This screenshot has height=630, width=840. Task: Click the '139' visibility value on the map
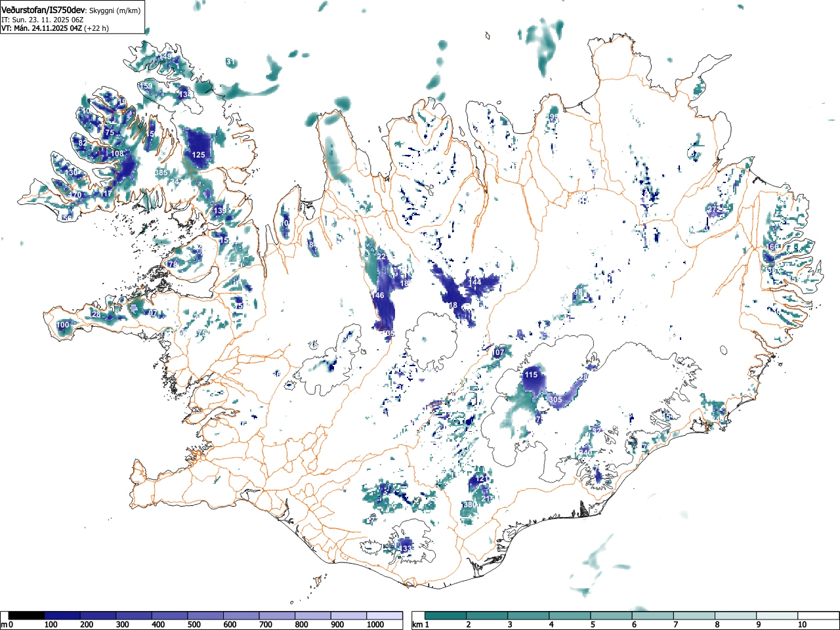tap(219, 210)
